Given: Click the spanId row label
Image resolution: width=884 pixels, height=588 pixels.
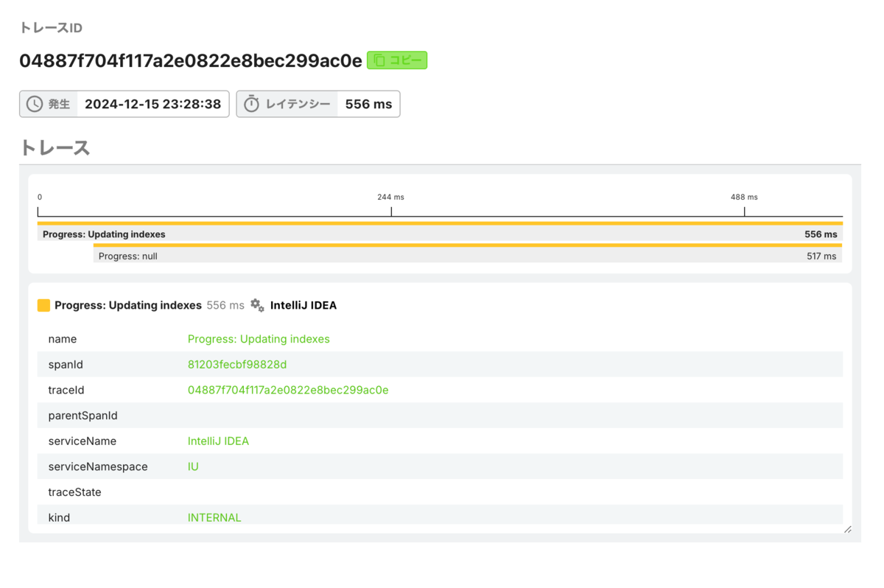Looking at the screenshot, I should [66, 365].
